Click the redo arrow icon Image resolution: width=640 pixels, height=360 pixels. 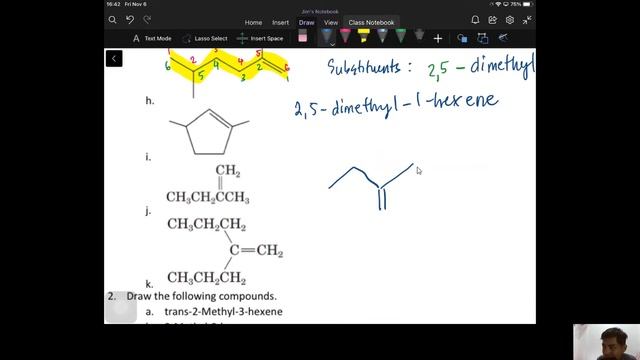click(x=147, y=20)
